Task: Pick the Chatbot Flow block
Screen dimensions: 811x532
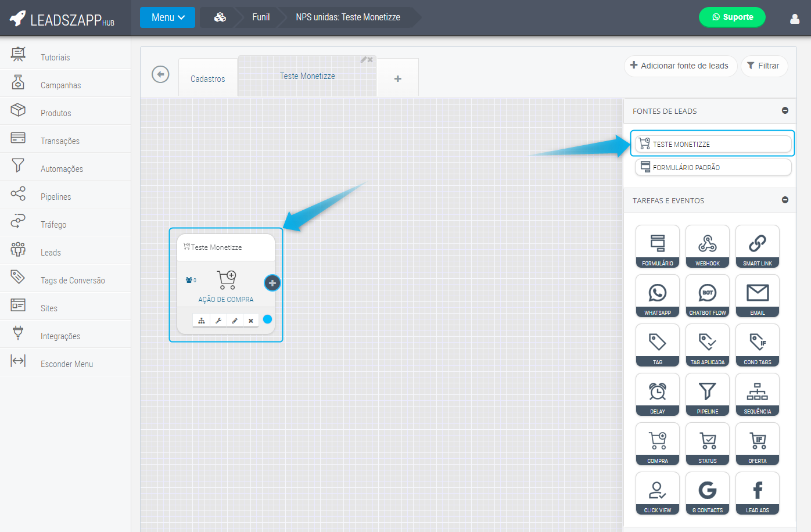Action: pyautogui.click(x=707, y=295)
